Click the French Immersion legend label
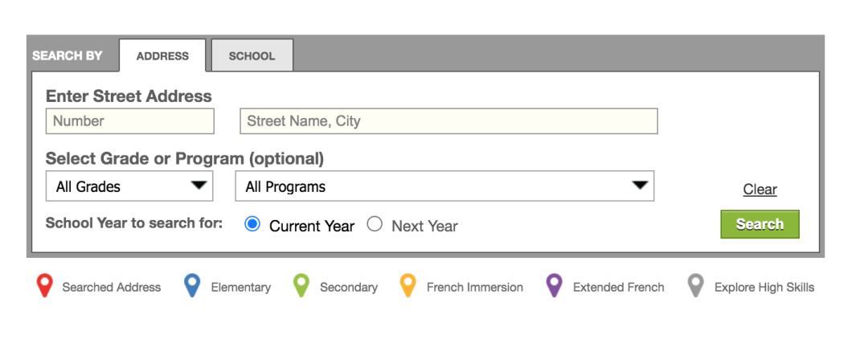This screenshot has width=868, height=343. [x=475, y=287]
